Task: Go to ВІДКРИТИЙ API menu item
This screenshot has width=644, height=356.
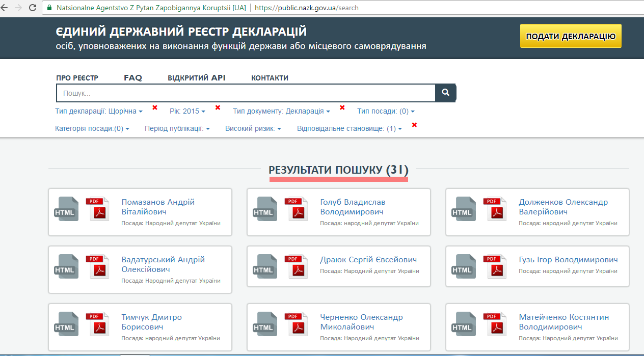Action: (x=196, y=78)
